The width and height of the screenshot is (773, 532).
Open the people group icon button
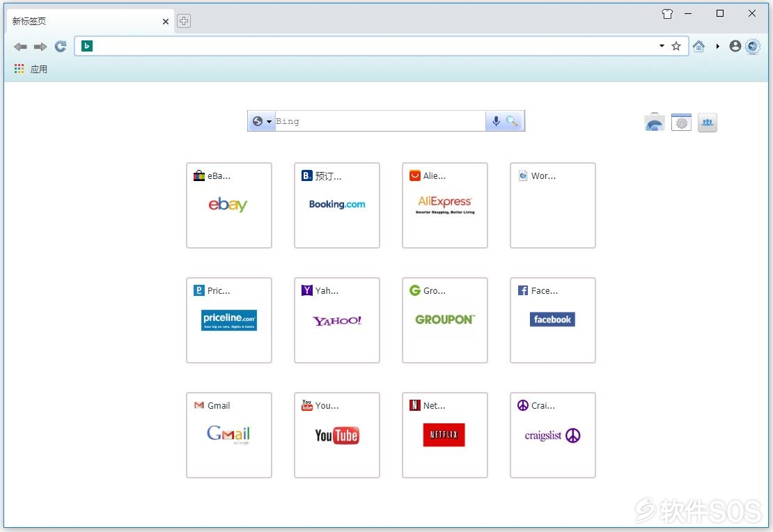pyautogui.click(x=708, y=123)
